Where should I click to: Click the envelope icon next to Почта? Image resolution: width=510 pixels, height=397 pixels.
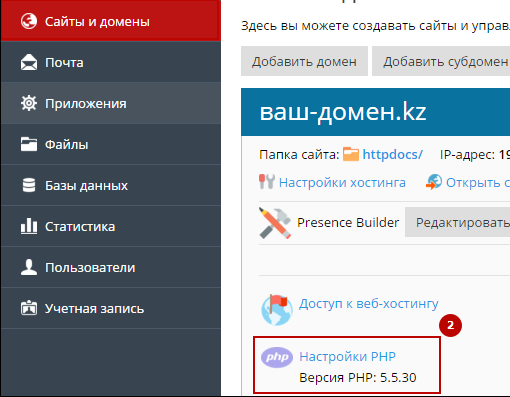pos(29,62)
